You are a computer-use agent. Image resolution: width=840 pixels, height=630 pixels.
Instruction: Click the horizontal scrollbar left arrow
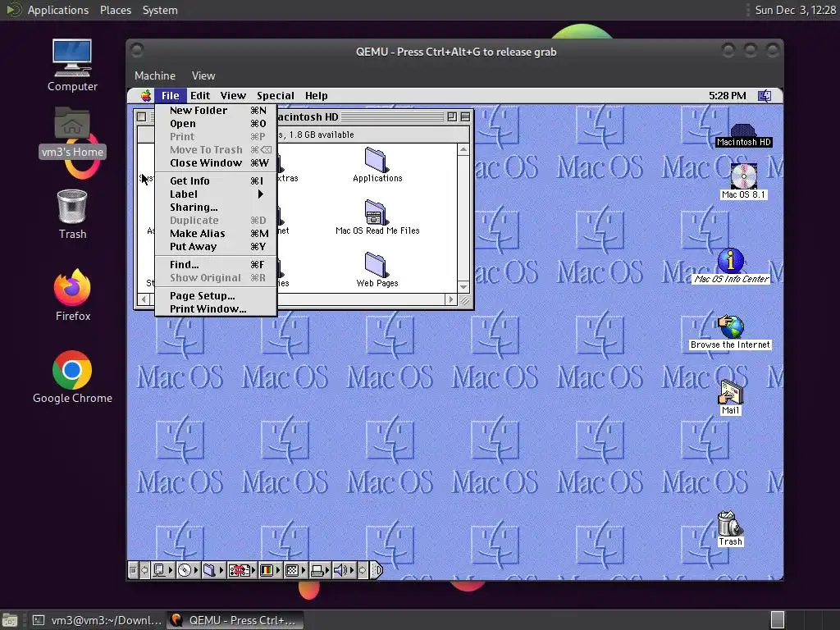click(144, 299)
